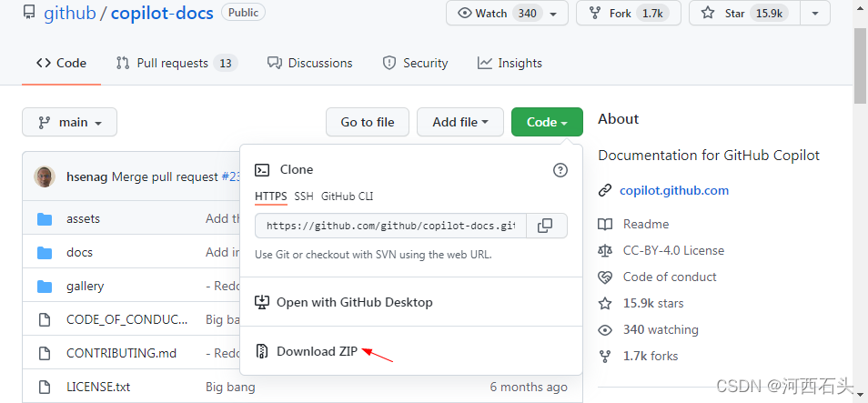Image resolution: width=868 pixels, height=403 pixels.
Task: Click the clone URL input field
Action: point(390,226)
